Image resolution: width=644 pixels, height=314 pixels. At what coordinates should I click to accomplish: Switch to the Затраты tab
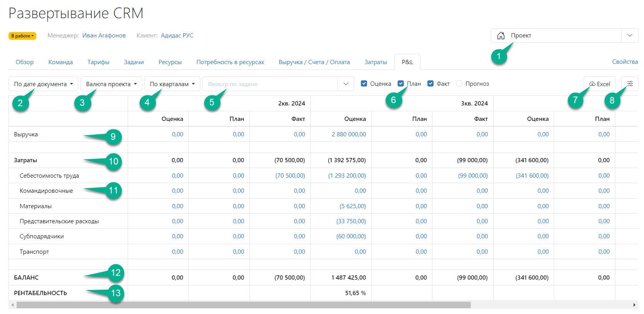[x=376, y=62]
